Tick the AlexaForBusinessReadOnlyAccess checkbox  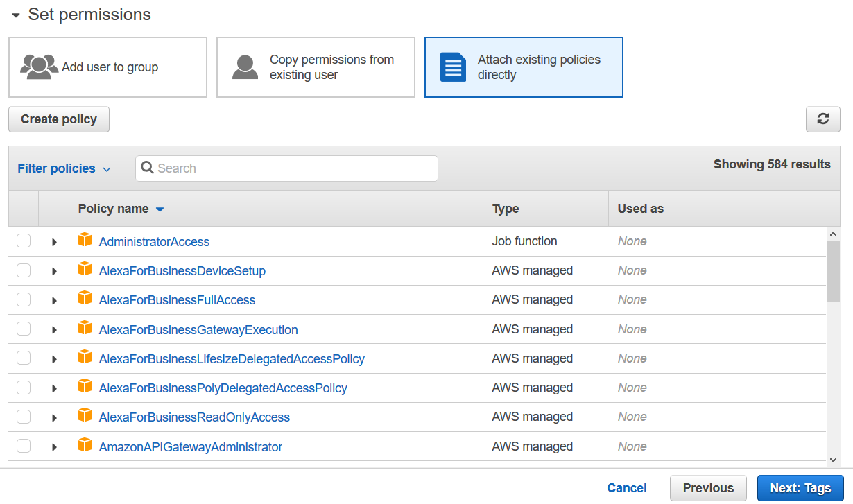[24, 417]
